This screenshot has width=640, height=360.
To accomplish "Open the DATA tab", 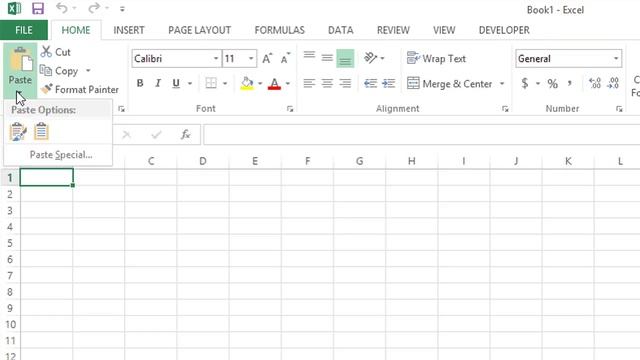I will click(341, 30).
